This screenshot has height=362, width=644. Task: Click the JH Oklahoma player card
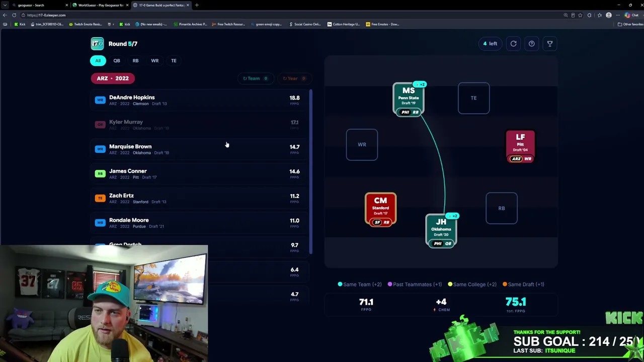[x=441, y=231]
